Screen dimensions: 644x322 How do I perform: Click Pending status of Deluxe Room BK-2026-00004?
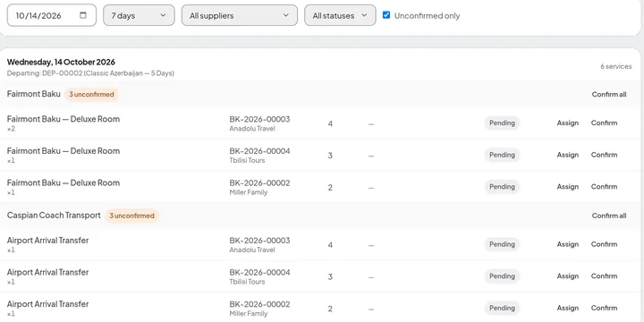[502, 155]
